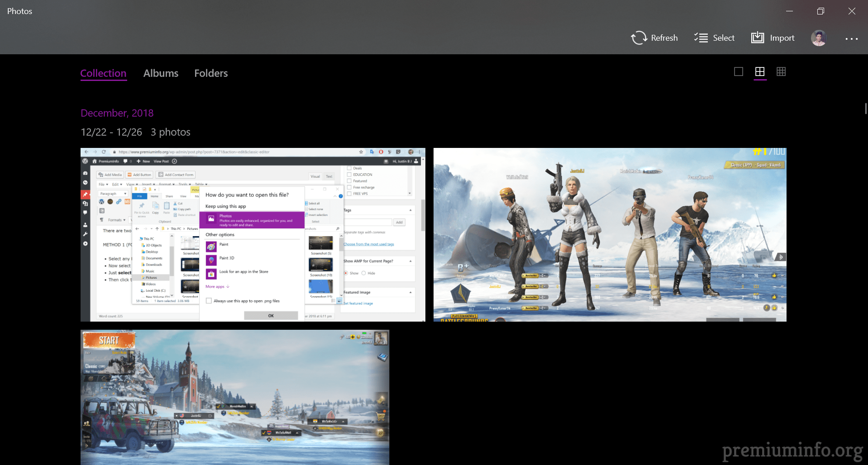The image size is (868, 465).
Task: Open the Import option
Action: pos(773,38)
